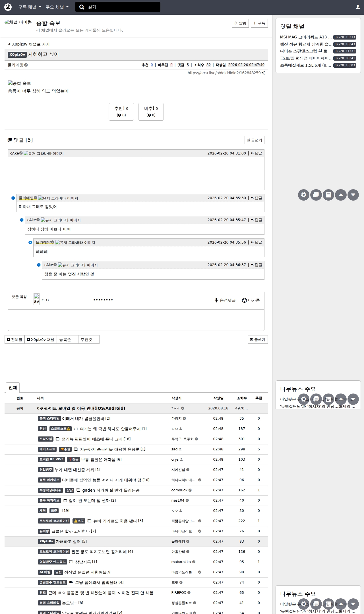The image size is (364, 614).
Task: Click the X0plz0v badge beside post title
Action: pyautogui.click(x=17, y=54)
